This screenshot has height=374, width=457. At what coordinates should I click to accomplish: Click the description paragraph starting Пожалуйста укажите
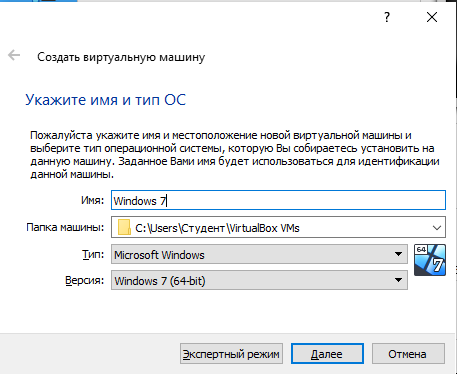235,155
